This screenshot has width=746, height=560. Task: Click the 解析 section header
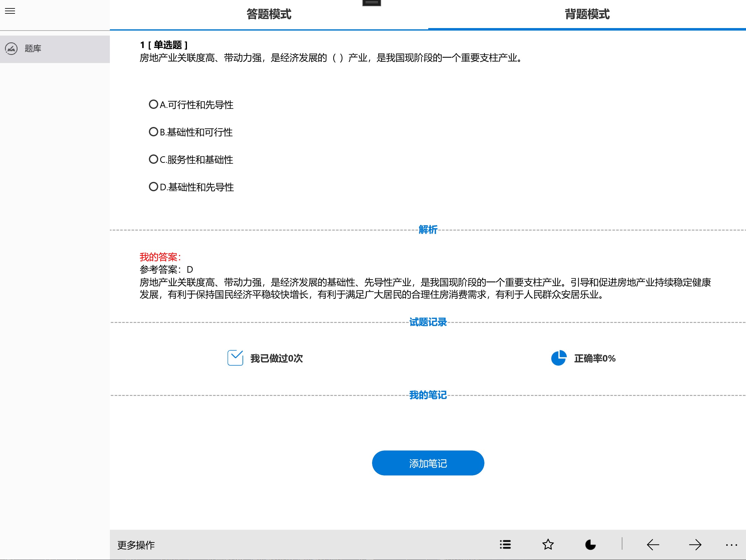point(428,230)
